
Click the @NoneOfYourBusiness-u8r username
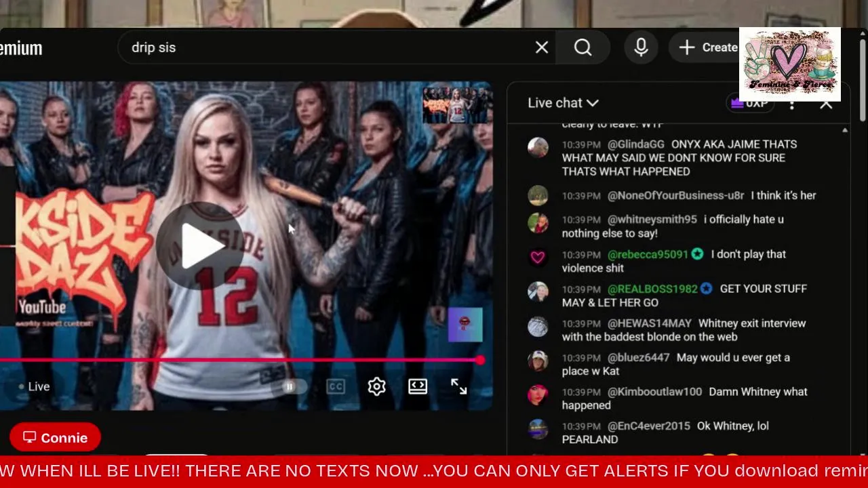pyautogui.click(x=675, y=195)
